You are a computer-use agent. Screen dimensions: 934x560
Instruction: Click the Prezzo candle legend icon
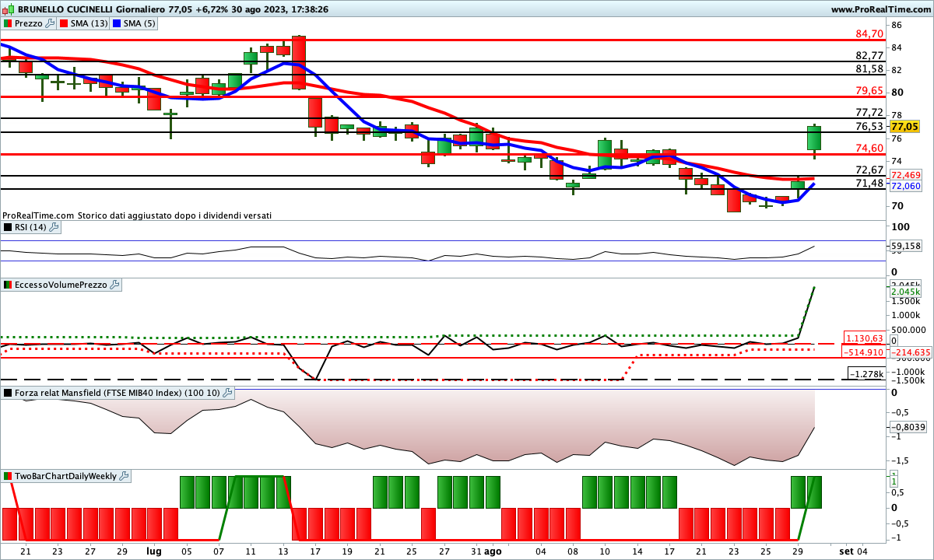point(8,23)
